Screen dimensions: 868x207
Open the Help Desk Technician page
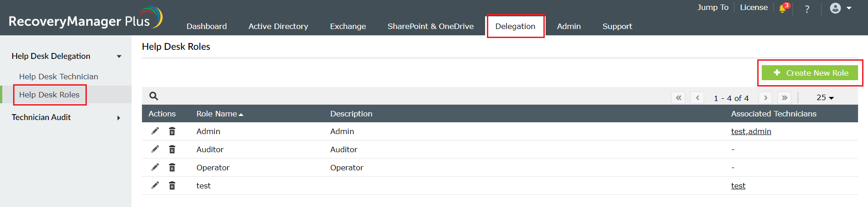58,77
